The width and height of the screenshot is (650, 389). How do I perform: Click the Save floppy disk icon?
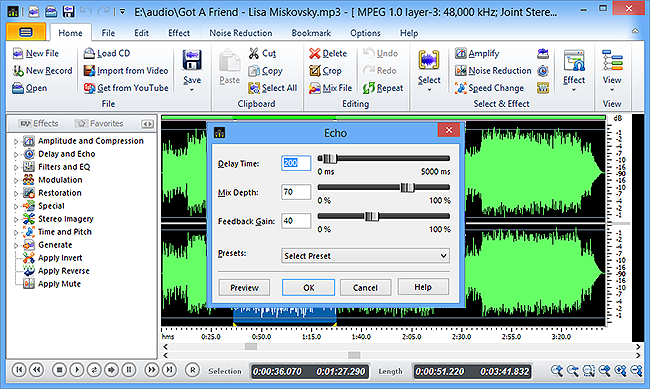(x=192, y=60)
